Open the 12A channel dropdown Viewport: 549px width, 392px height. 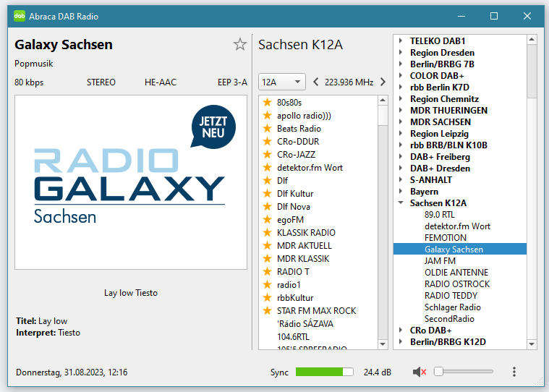[282, 82]
